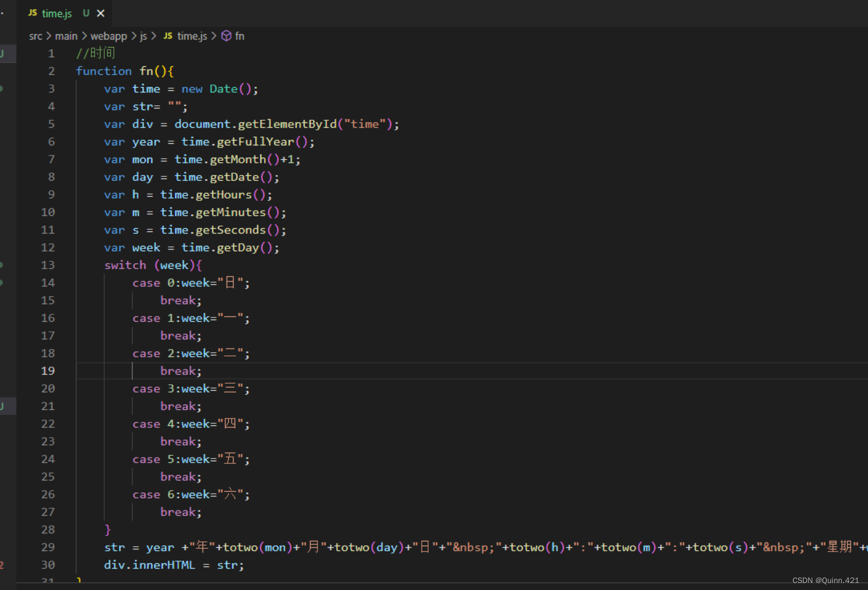Click 'div.innerHTML' on line 30
The width and height of the screenshot is (868, 590).
coord(150,565)
